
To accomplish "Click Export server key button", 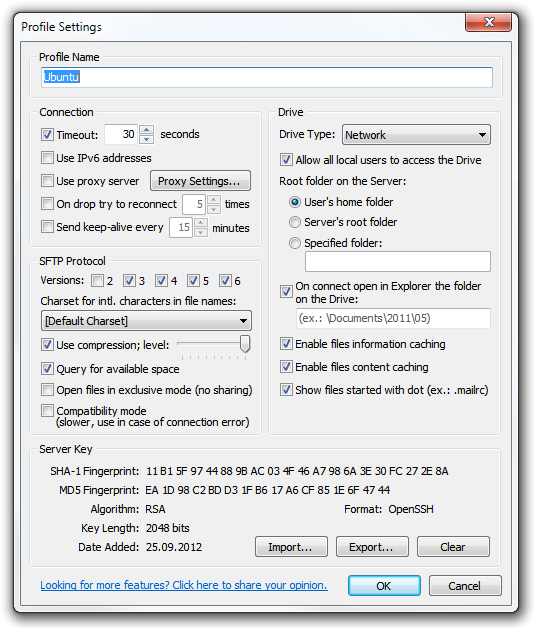I will [372, 547].
